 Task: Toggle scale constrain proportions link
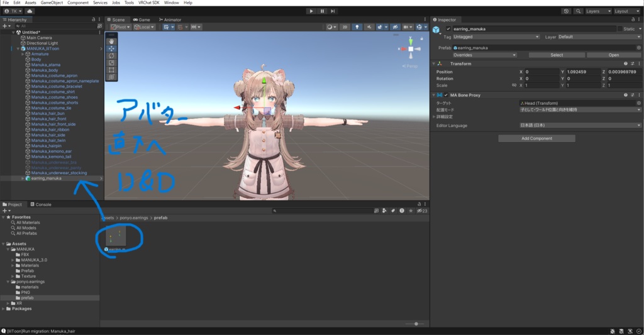tap(514, 85)
